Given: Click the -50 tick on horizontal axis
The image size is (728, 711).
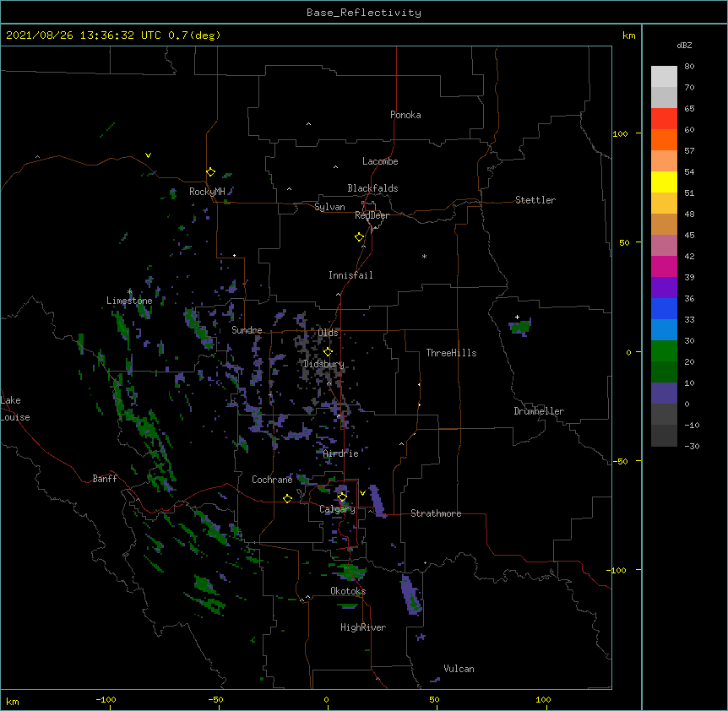Looking at the screenshot, I should coord(215,699).
